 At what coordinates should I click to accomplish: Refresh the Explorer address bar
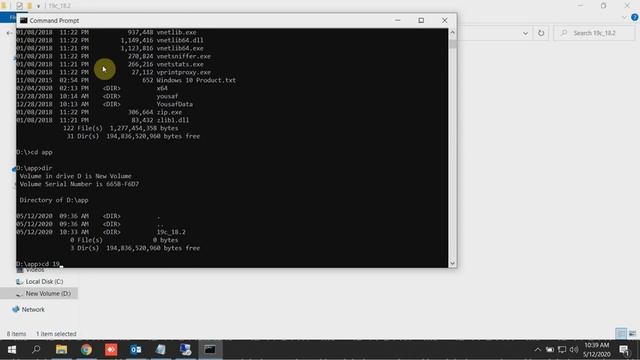(x=541, y=33)
